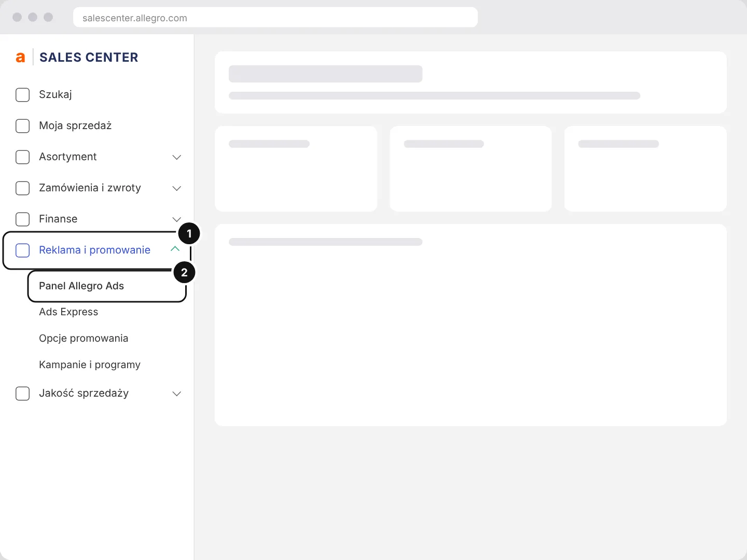Select the Finanse menu label
Screen dimensions: 747x560
coord(58,219)
